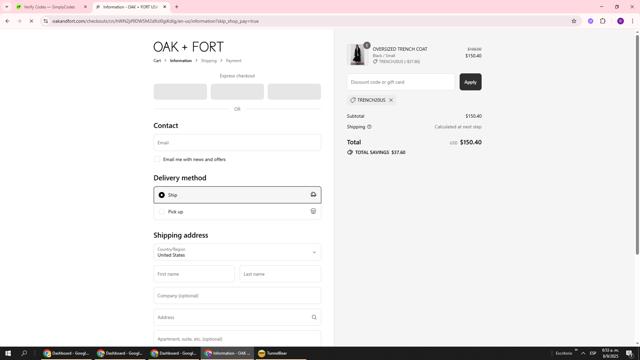
Task: Select the Information OAK + FORT tab
Action: point(130,7)
